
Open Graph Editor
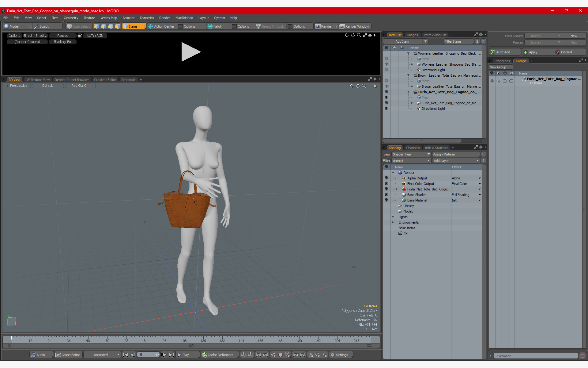coord(68,355)
